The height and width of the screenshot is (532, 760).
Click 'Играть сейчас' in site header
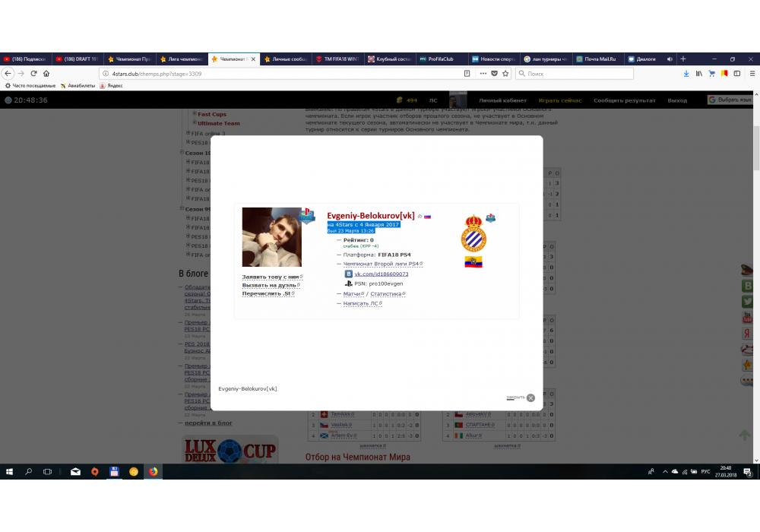coord(560,100)
